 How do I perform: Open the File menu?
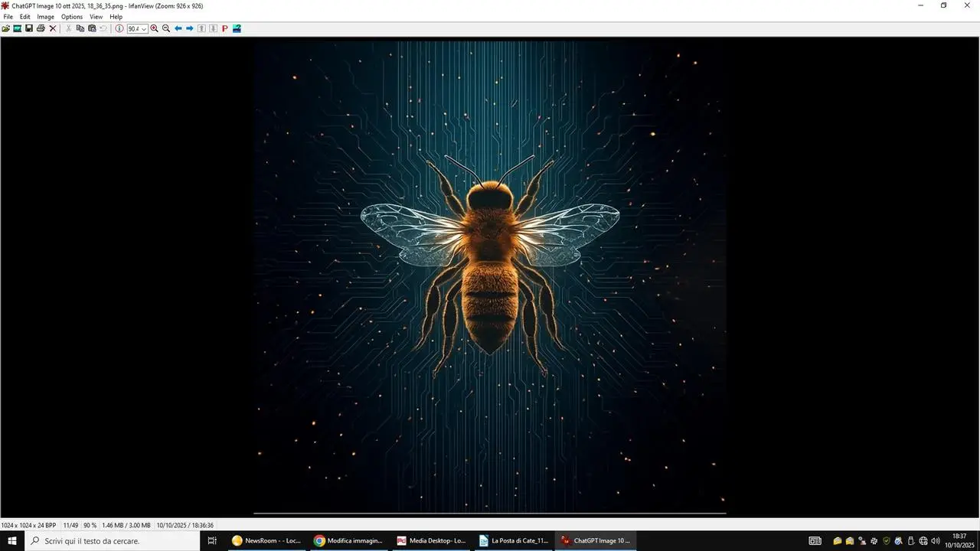(x=8, y=17)
